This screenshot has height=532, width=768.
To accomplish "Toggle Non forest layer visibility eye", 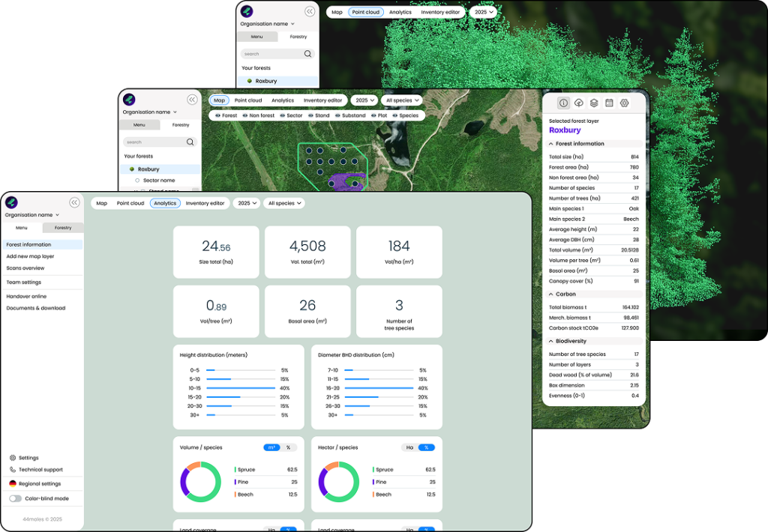I will [245, 116].
